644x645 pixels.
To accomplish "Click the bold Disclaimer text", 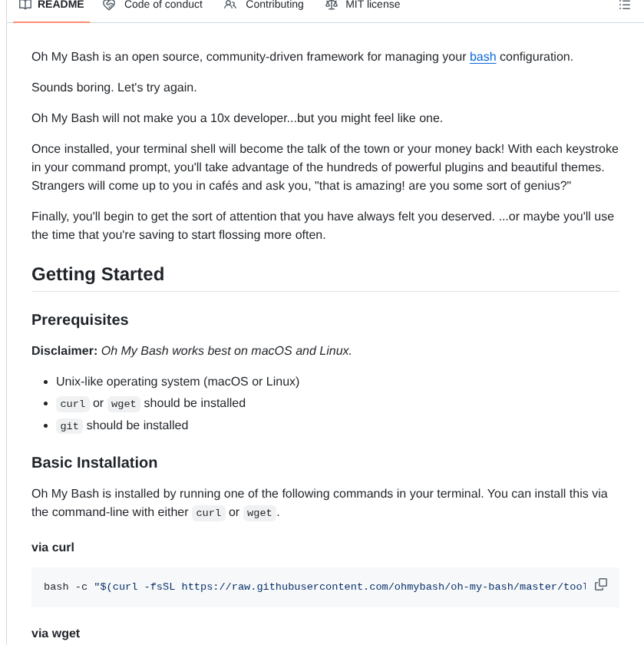I will [64, 351].
